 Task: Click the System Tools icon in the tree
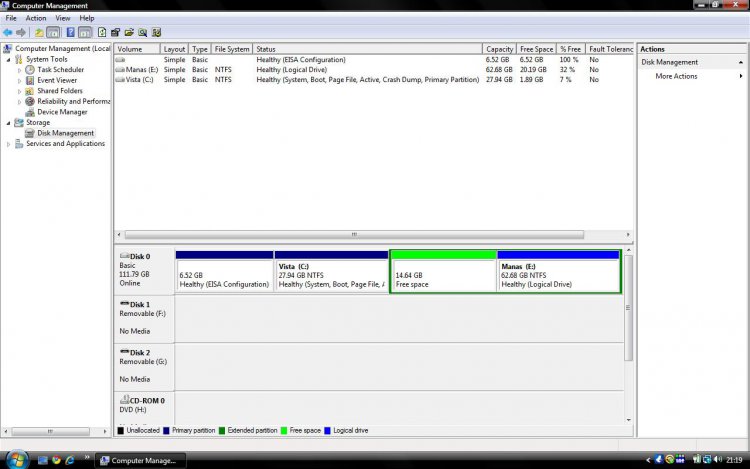(19, 59)
